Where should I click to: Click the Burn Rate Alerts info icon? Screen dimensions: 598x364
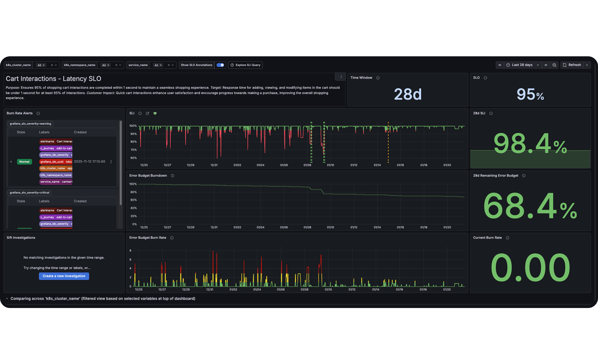coord(38,113)
